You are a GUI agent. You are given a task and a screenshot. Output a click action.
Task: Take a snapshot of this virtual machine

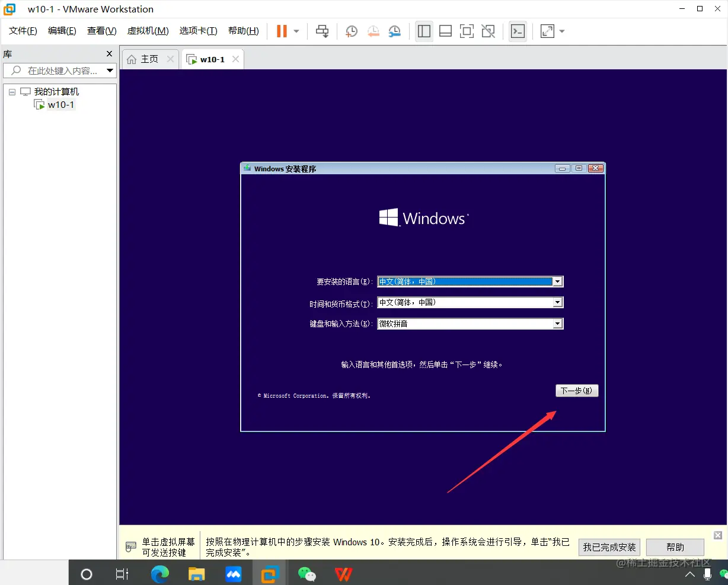[x=352, y=31]
